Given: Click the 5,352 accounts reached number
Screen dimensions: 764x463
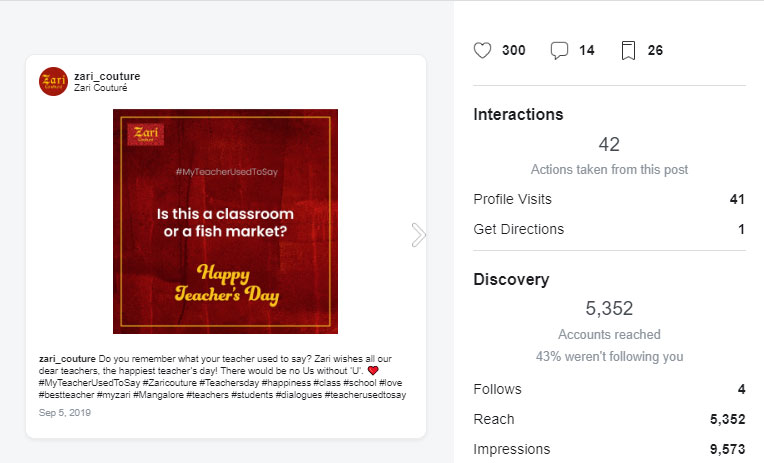Looking at the screenshot, I should coord(609,309).
